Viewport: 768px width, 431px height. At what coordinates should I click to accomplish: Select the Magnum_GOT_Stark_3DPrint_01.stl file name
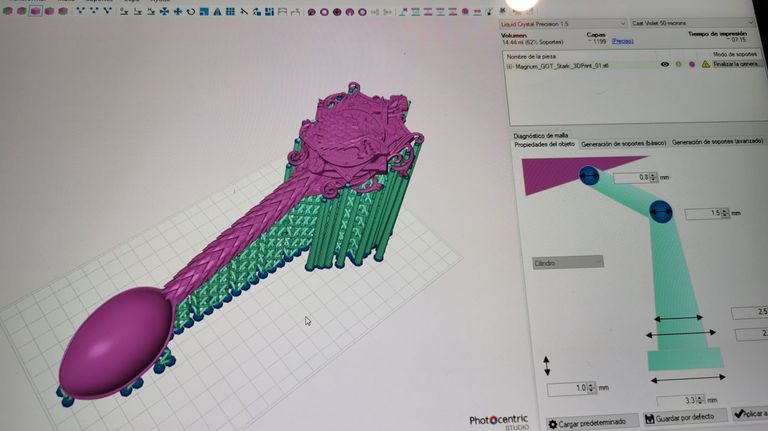[x=561, y=66]
